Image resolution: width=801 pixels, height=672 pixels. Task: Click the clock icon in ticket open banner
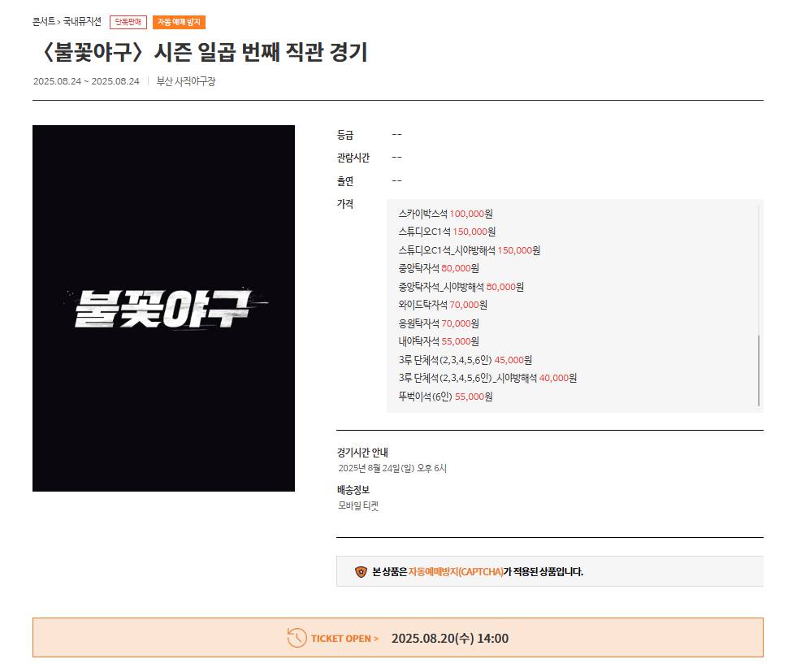(294, 639)
